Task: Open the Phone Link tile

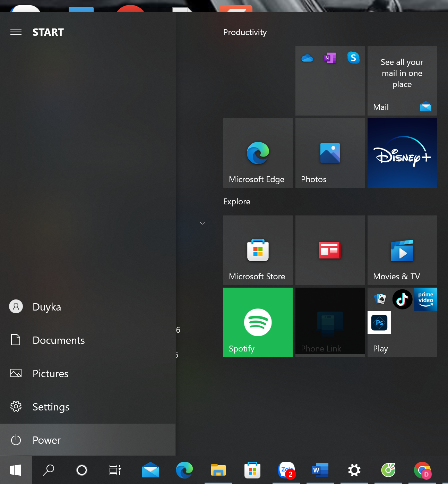Action: [330, 322]
